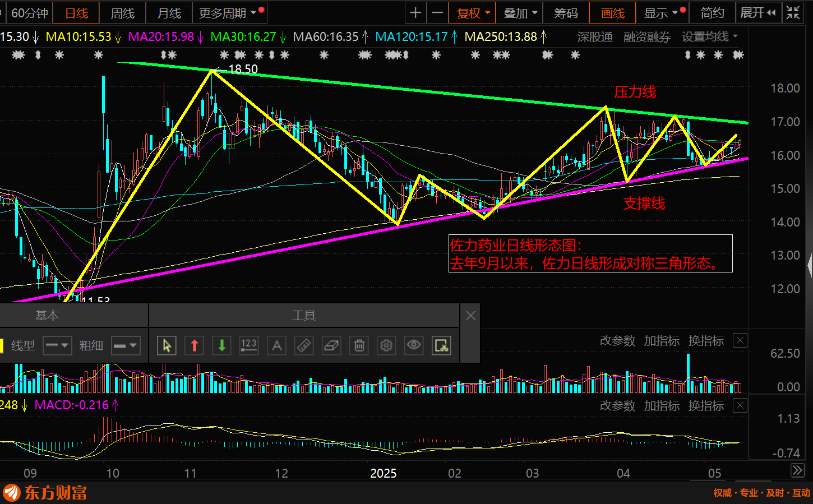This screenshot has width=813, height=504.
Task: Click 加指标 in MACD indicator panel
Action: click(x=662, y=406)
